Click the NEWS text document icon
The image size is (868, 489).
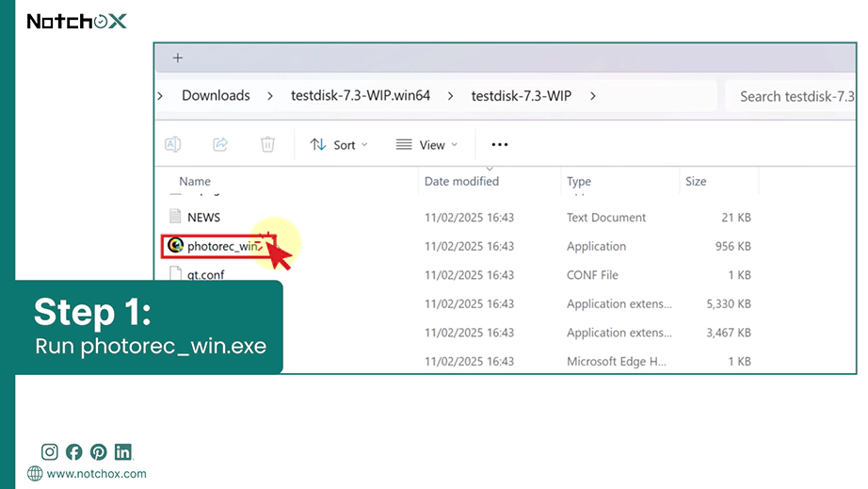175,217
